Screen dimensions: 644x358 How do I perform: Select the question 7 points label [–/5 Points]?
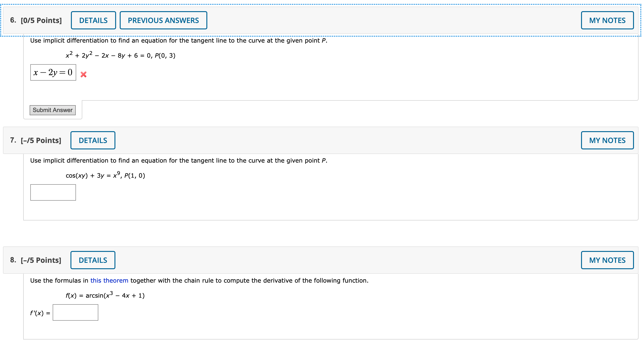(41, 140)
